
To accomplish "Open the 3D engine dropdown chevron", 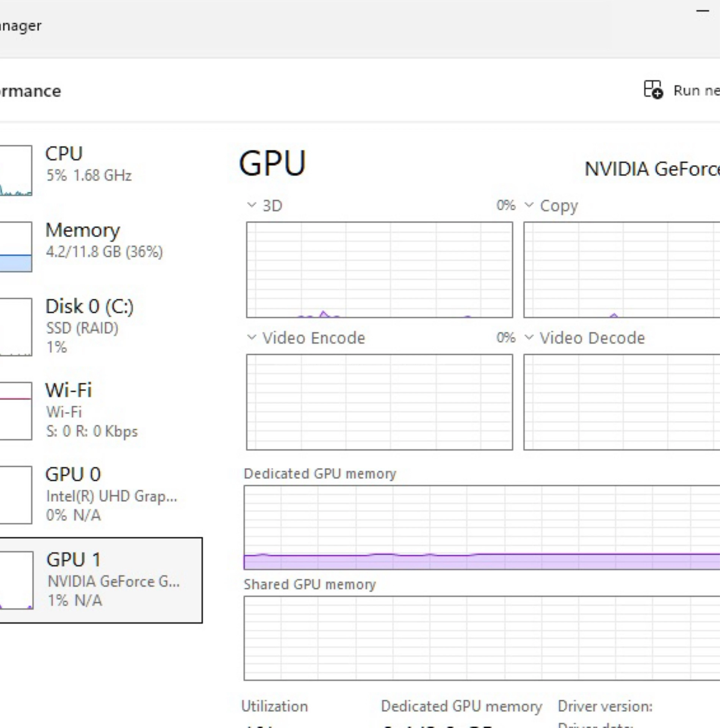I will pyautogui.click(x=251, y=205).
